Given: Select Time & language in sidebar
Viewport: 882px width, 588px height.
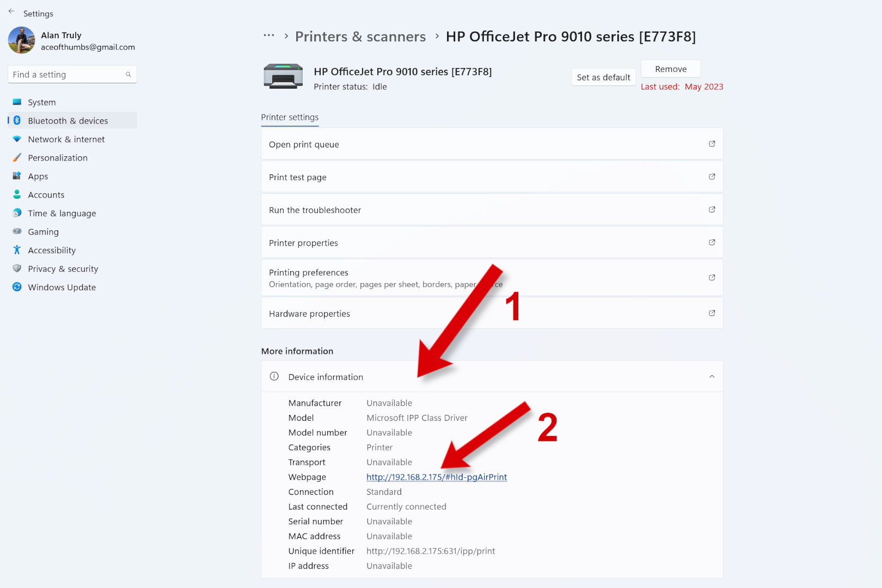Looking at the screenshot, I should (62, 213).
